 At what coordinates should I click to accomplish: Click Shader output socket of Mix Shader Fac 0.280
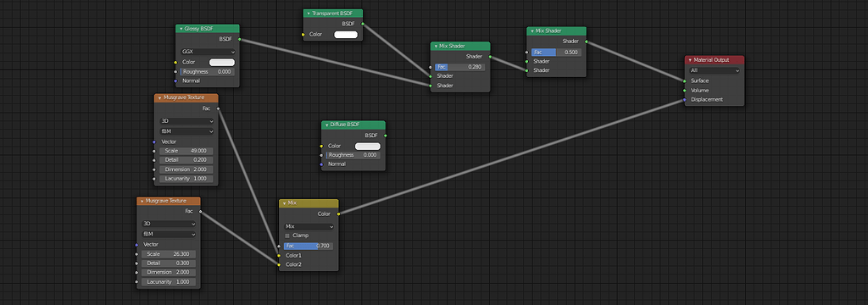(x=490, y=57)
